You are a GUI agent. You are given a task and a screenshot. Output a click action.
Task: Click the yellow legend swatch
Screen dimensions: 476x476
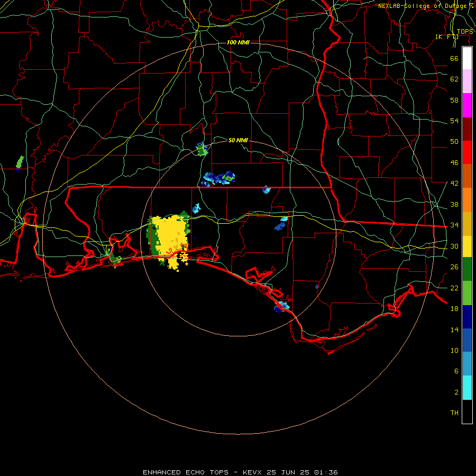467,246
